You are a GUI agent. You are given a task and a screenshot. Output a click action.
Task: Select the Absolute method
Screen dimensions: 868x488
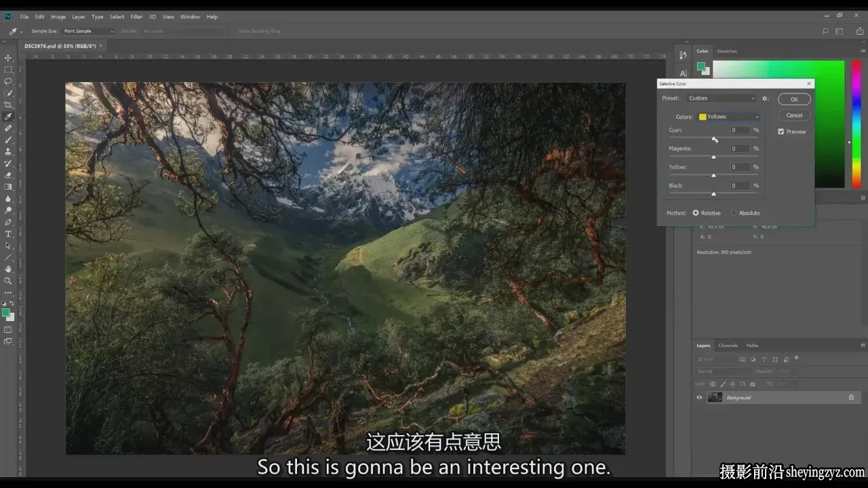tap(734, 213)
